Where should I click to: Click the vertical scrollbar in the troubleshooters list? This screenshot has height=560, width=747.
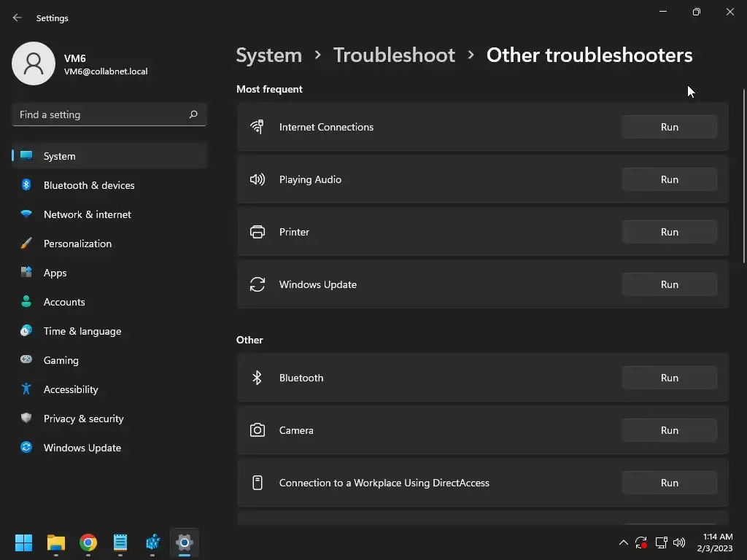(x=743, y=176)
